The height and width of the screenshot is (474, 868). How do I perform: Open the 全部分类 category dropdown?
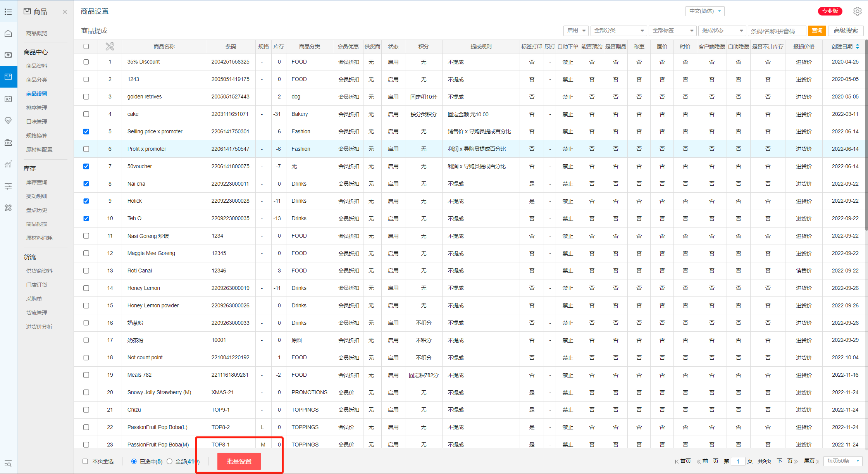(618, 31)
